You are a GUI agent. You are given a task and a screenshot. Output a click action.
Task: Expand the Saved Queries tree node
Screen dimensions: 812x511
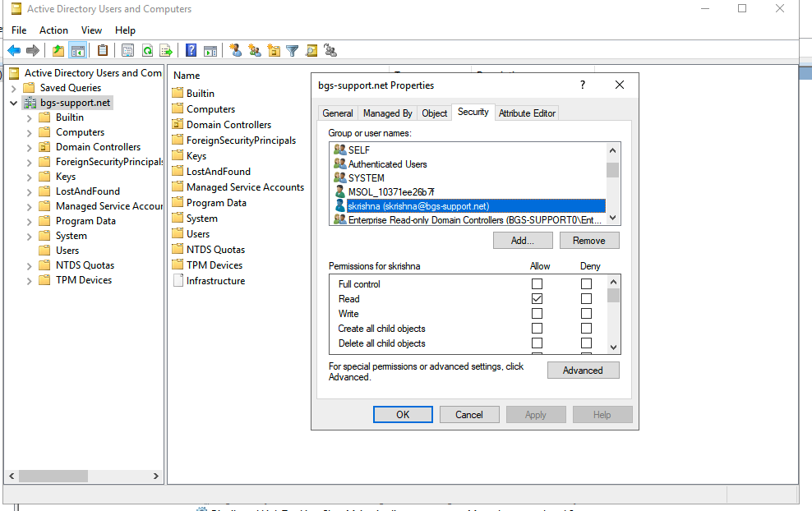(14, 88)
